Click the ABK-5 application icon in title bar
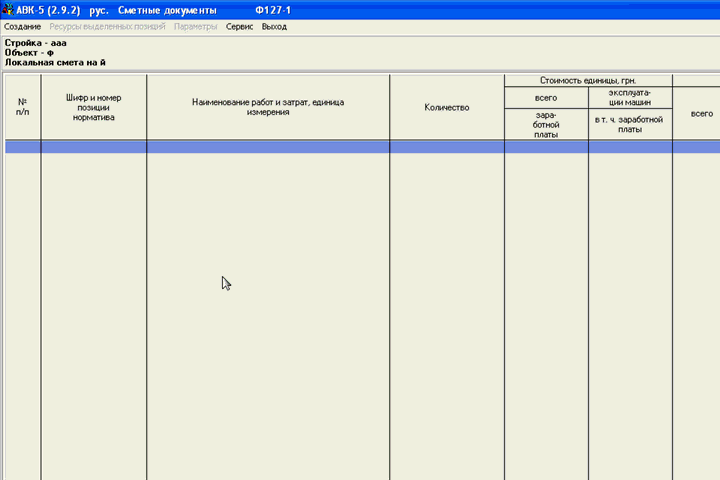The height and width of the screenshot is (480, 720). 8,8
